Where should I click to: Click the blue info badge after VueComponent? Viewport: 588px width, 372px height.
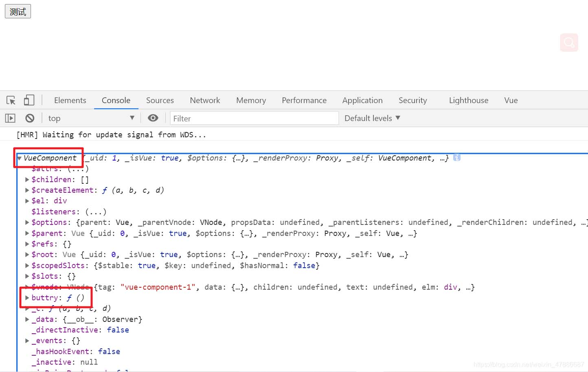click(x=457, y=158)
